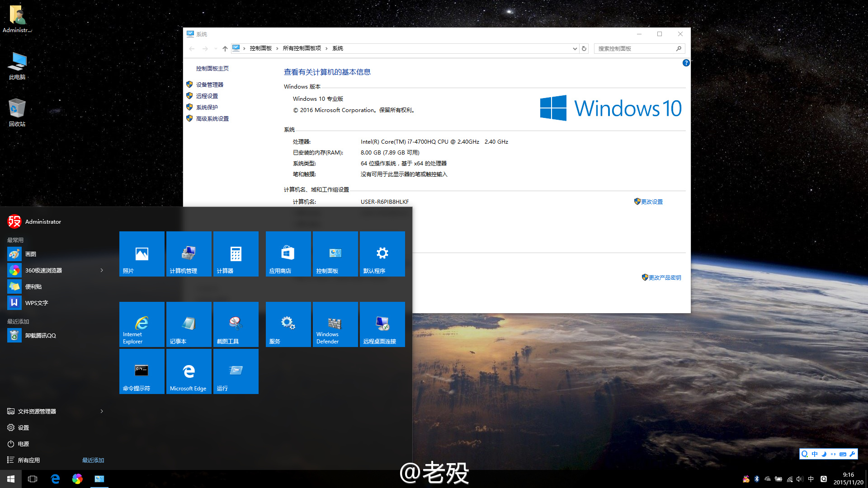The image size is (868, 488).
Task: Select 所有应用 in the Start menu
Action: 29,460
